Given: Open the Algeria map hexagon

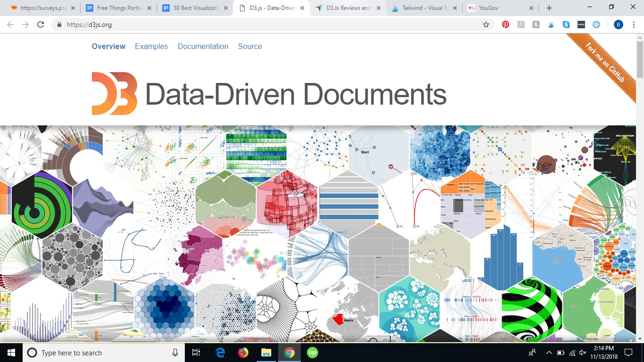Looking at the screenshot, I should 348,309.
